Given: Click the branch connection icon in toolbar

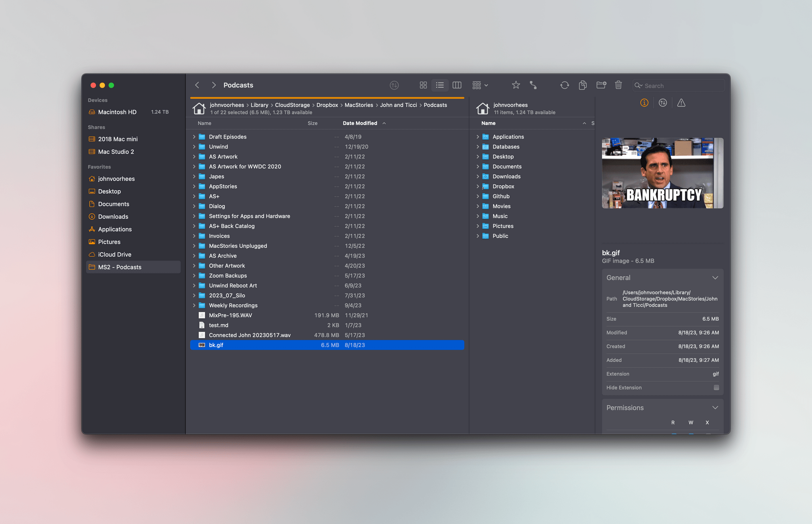Looking at the screenshot, I should pos(533,85).
